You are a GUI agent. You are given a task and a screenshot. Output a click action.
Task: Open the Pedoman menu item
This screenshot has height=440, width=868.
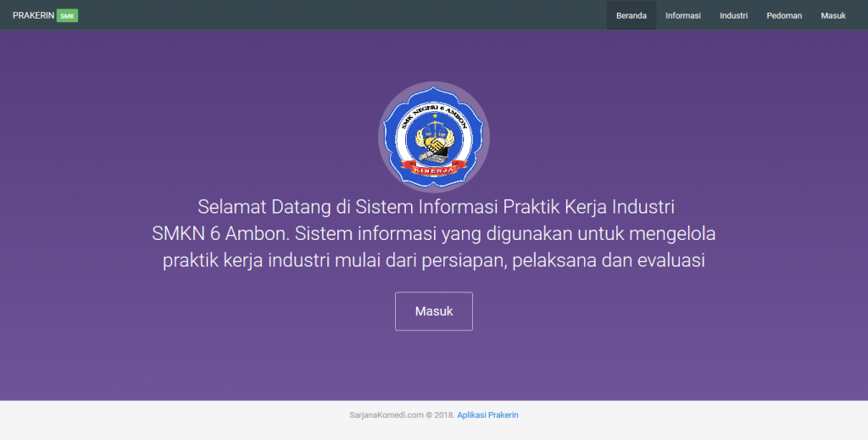click(784, 15)
